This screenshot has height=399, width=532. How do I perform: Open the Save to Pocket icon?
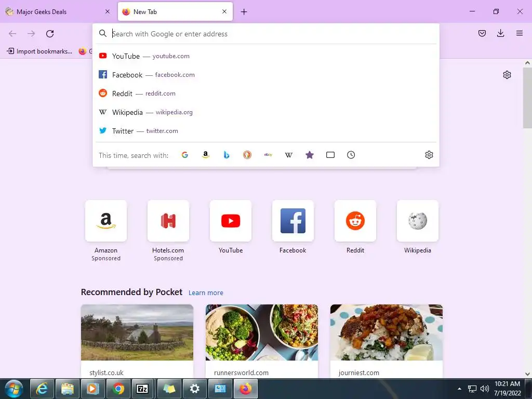click(482, 33)
